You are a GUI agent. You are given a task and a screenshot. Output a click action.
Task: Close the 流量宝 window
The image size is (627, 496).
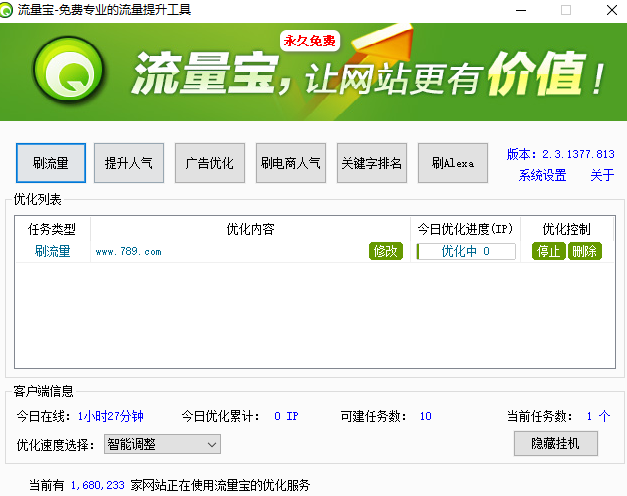point(611,10)
